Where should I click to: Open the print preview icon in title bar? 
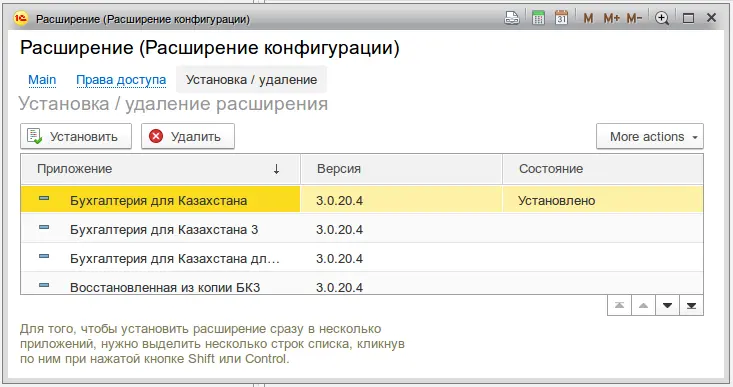click(x=512, y=18)
